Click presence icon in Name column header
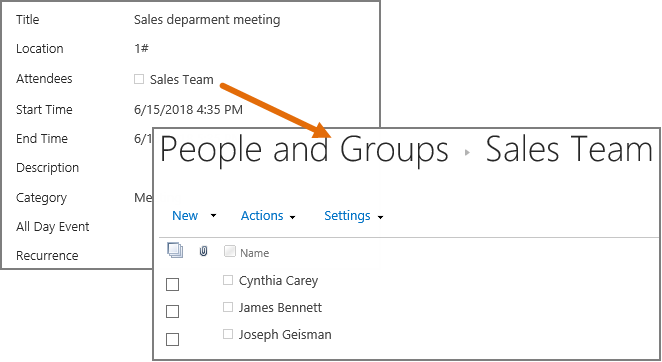The height and width of the screenshot is (362, 662). click(x=230, y=251)
